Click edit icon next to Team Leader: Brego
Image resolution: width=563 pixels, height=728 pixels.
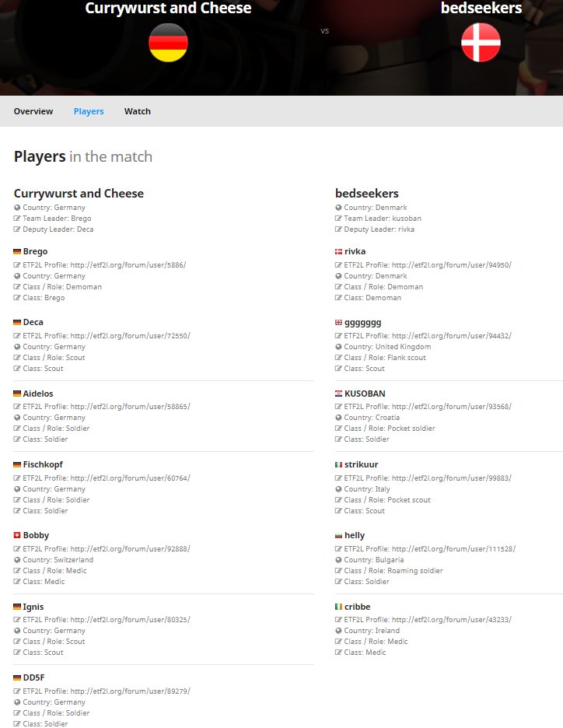(17, 219)
